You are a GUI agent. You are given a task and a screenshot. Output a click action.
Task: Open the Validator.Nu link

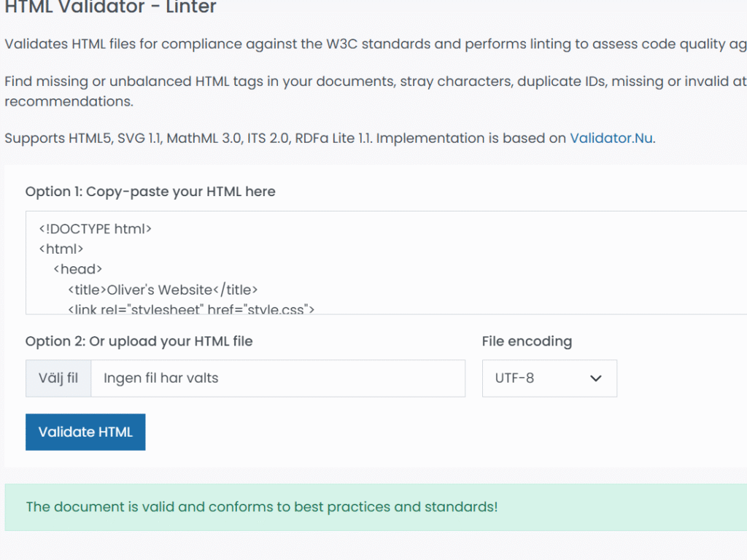click(x=611, y=138)
